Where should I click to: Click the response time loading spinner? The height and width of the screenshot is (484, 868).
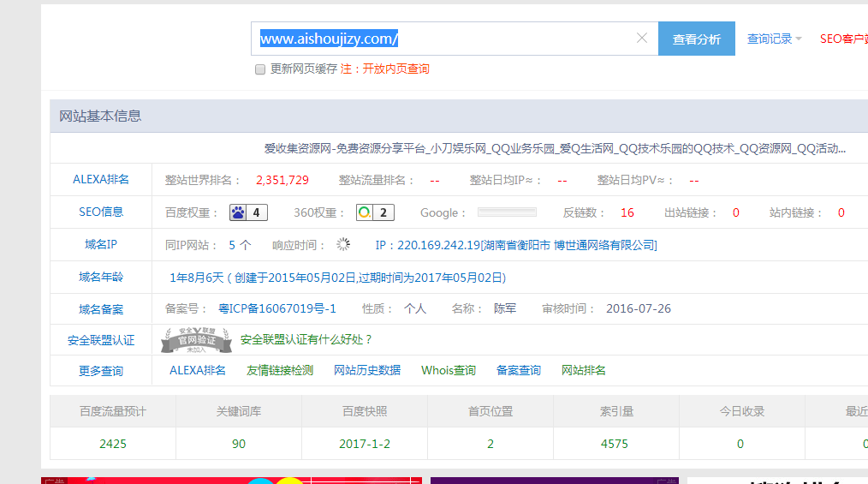click(x=343, y=245)
